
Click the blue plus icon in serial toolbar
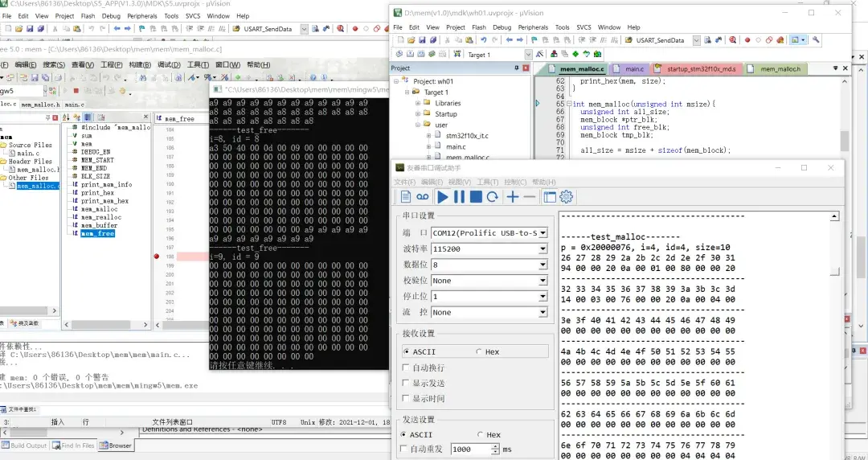pos(512,197)
